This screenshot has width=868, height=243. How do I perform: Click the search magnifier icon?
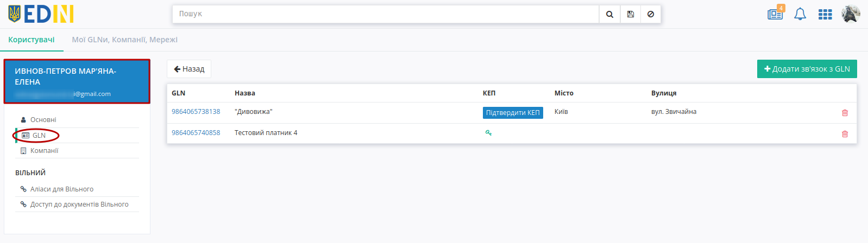coord(609,14)
